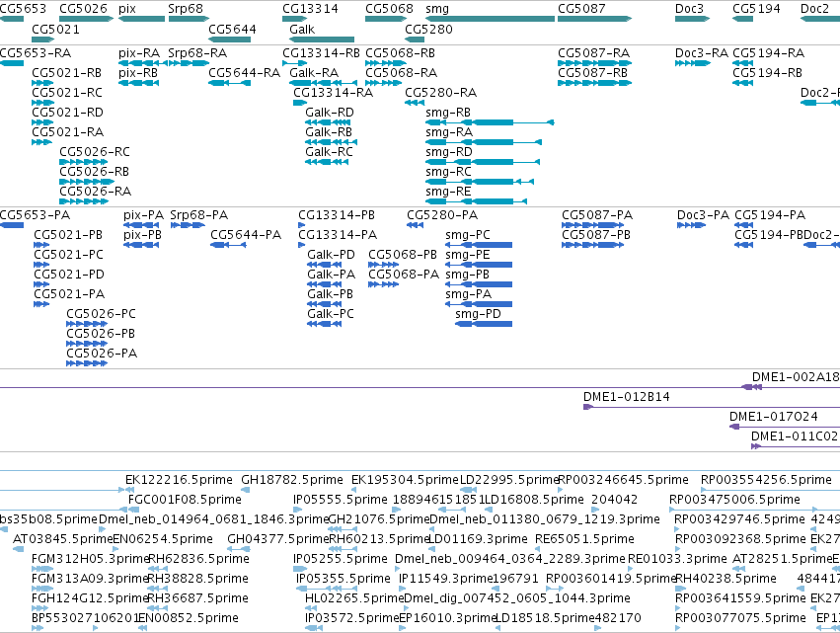Click the CG5644-RA transcript
The image size is (840, 633).
coord(229,83)
